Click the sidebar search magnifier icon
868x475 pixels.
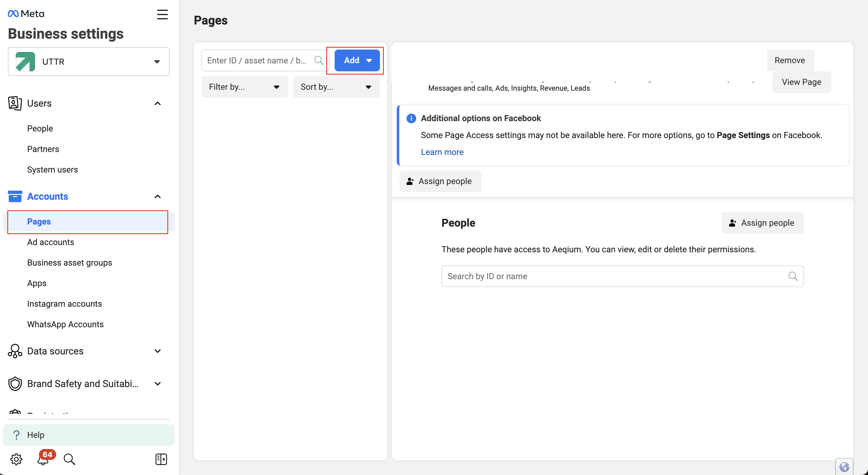pos(69,459)
